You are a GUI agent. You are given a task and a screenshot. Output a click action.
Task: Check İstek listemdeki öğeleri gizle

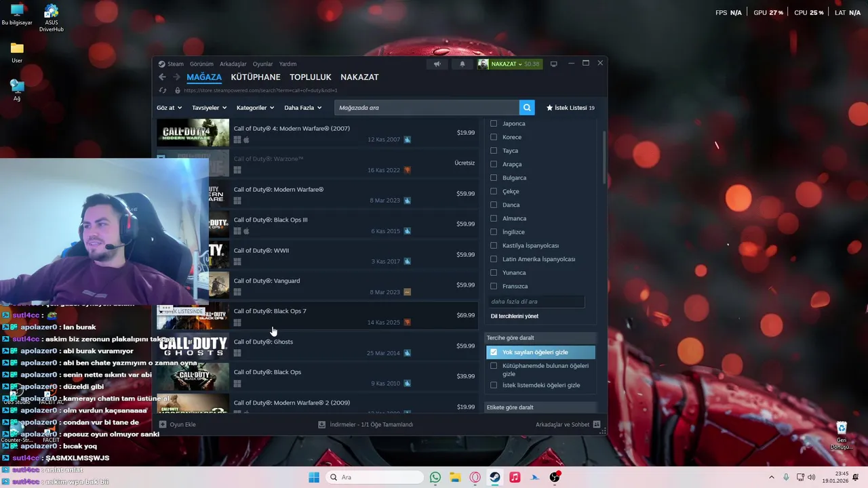[x=494, y=385]
